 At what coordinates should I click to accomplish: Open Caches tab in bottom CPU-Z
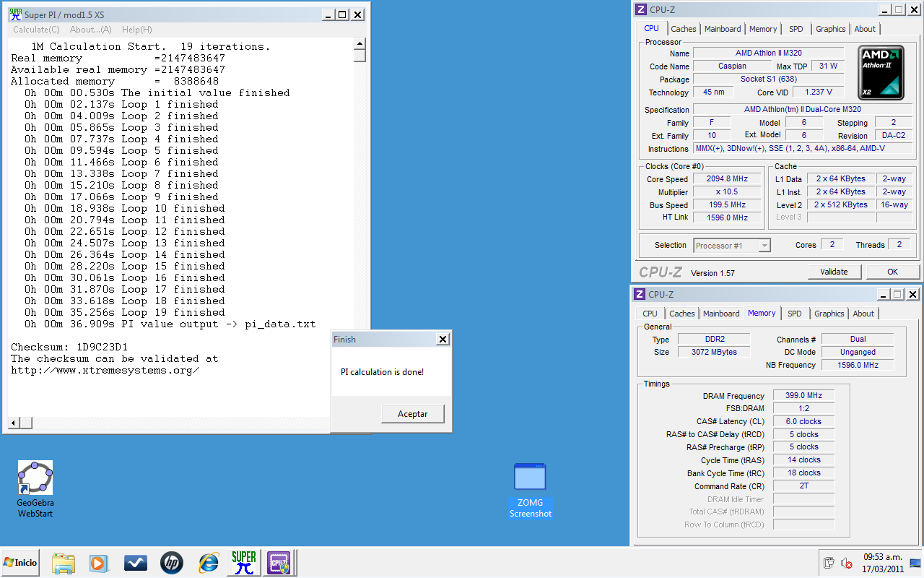681,314
